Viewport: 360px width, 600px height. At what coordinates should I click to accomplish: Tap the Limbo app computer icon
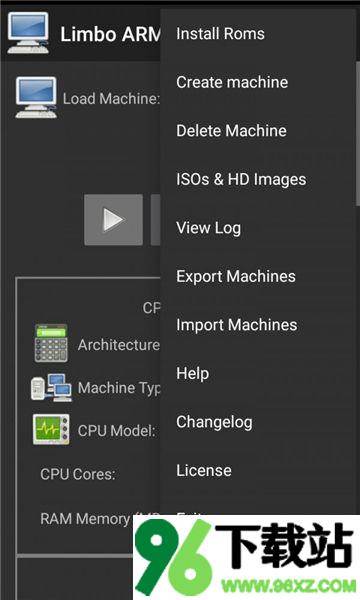pyautogui.click(x=28, y=33)
